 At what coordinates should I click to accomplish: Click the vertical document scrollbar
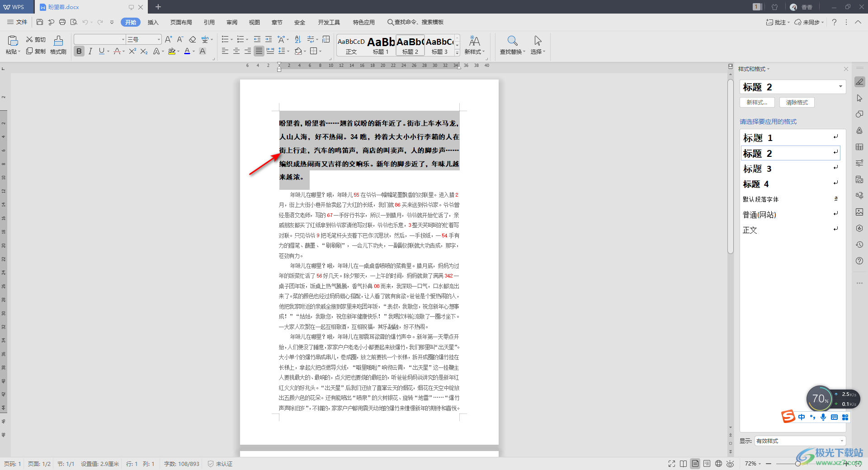tap(731, 167)
